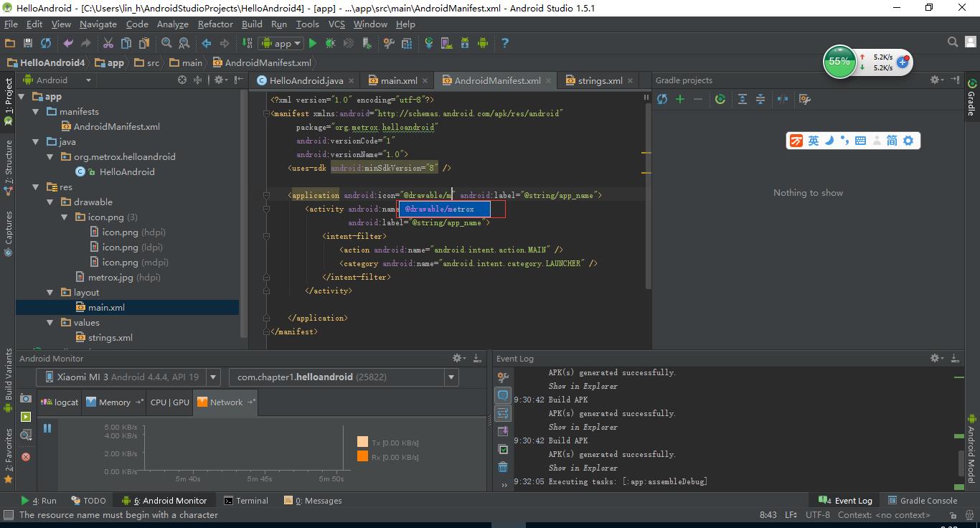Open Terminal tool window
The width and height of the screenshot is (980, 528).
(x=245, y=501)
